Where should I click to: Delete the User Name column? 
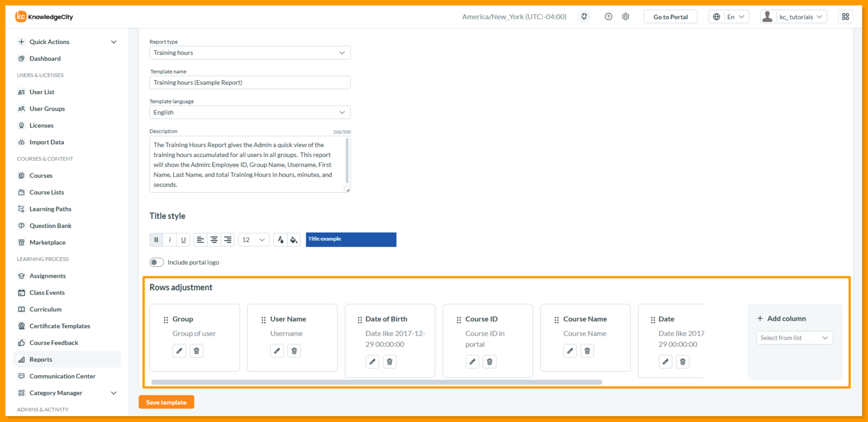click(294, 351)
